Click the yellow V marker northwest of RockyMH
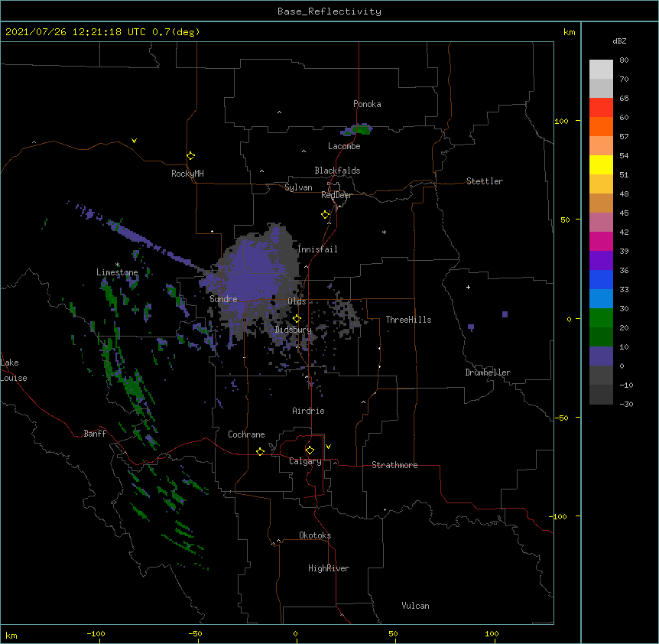This screenshot has height=644, width=659. [134, 141]
